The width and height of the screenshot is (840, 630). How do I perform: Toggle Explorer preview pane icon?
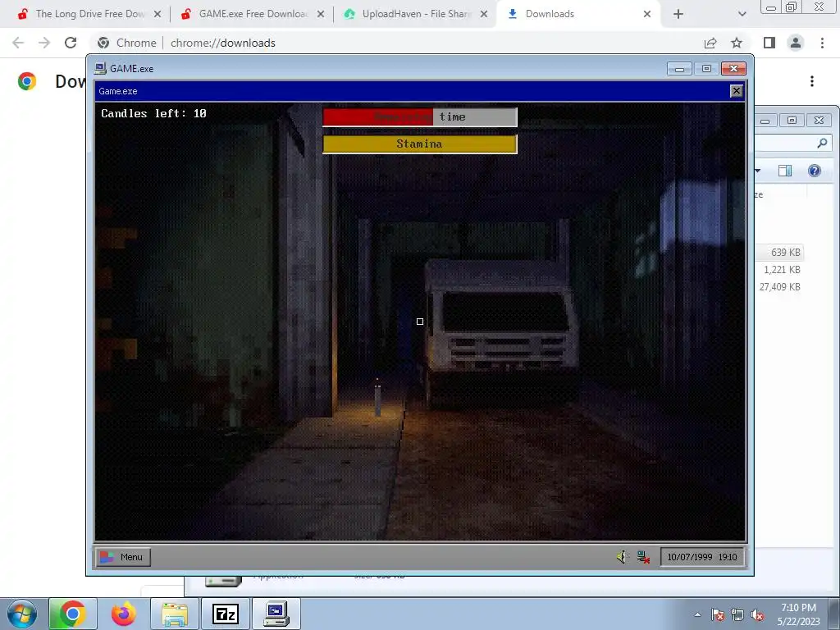point(785,171)
